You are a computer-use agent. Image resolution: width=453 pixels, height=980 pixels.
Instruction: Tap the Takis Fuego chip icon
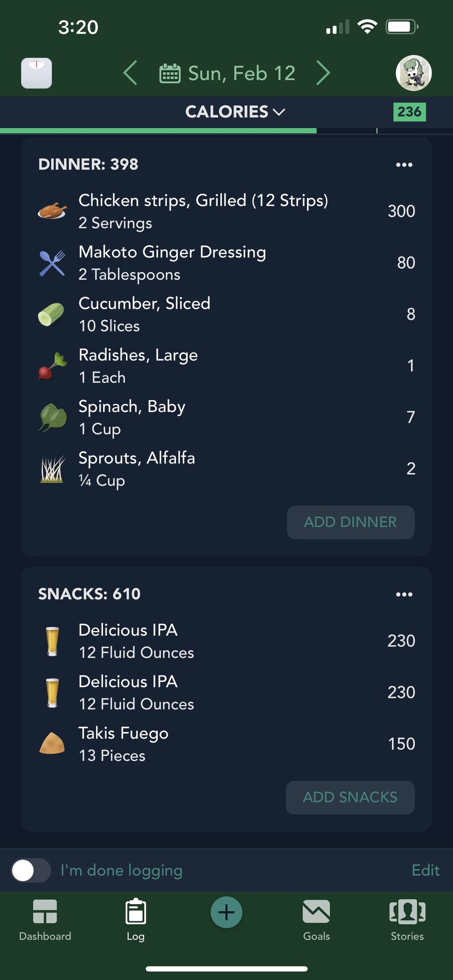coord(52,743)
